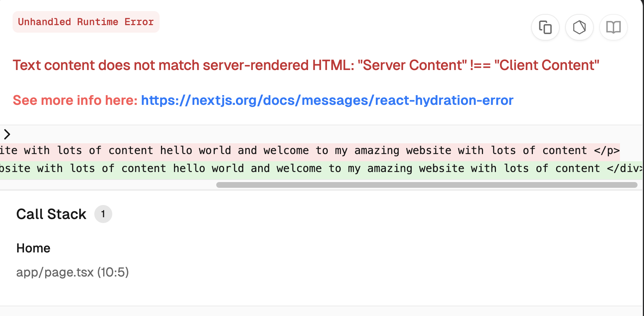Open the Node.js inspector hexagon icon
This screenshot has height=316, width=644.
pyautogui.click(x=579, y=27)
